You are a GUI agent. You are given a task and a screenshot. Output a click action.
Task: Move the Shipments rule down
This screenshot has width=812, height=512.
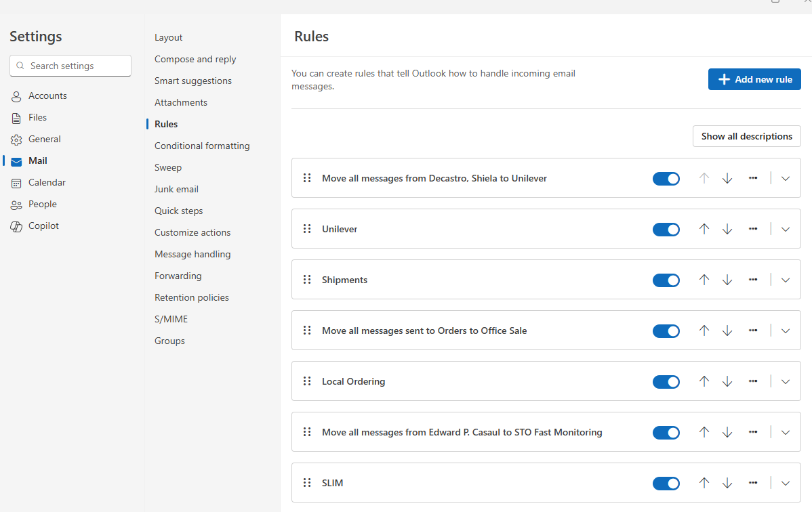click(x=727, y=280)
